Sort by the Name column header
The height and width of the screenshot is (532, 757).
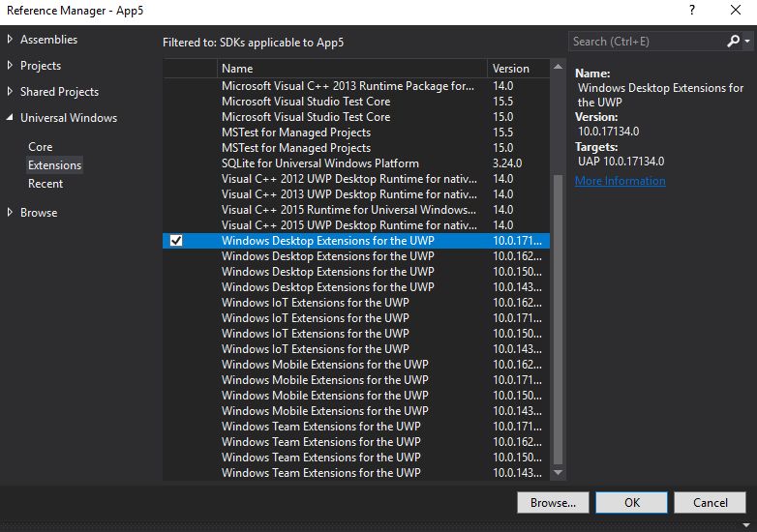[352, 69]
